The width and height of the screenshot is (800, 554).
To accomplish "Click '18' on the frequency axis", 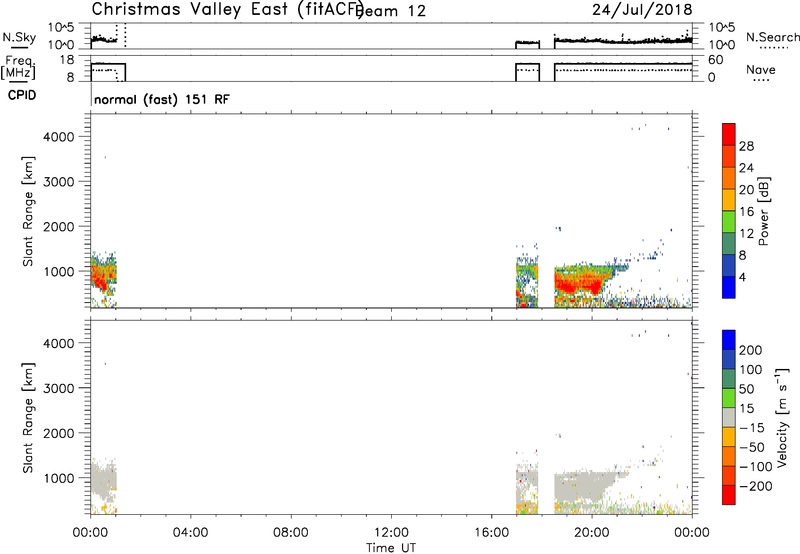I will 67,59.
